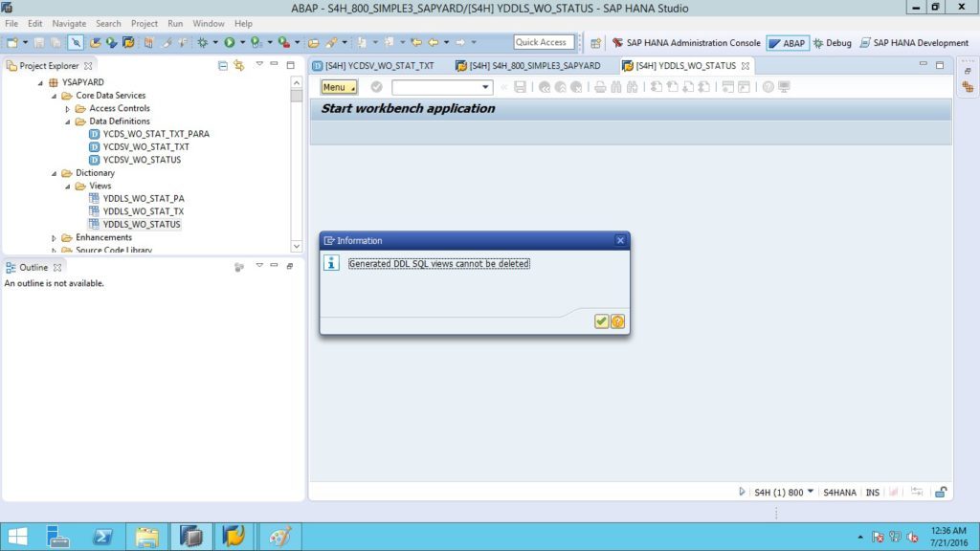Collapse the Views folder
Viewport: 980px width, 551px height.
[x=68, y=187]
